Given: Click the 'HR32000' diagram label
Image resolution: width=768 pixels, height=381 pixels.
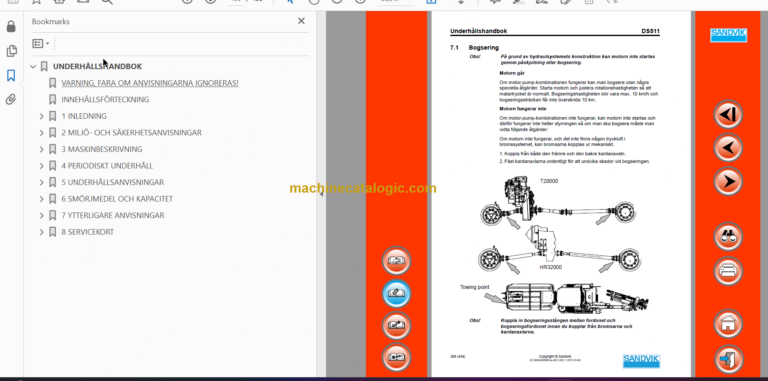Looking at the screenshot, I should 551,267.
